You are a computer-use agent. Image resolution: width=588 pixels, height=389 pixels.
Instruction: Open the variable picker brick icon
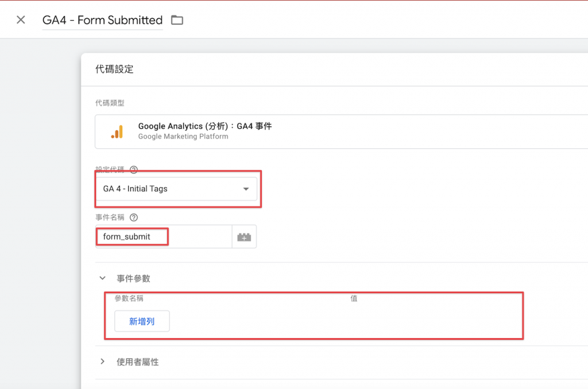tap(244, 237)
